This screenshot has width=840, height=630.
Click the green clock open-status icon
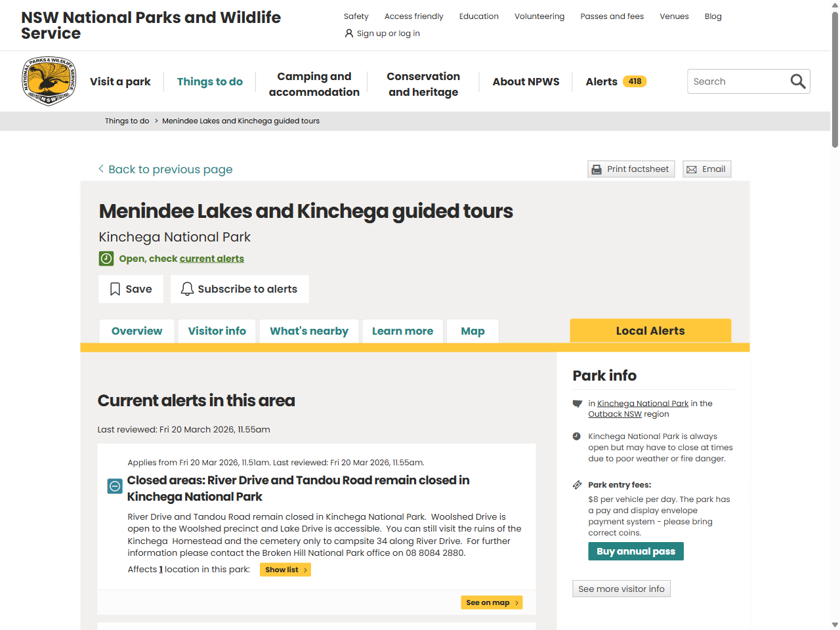(x=106, y=259)
